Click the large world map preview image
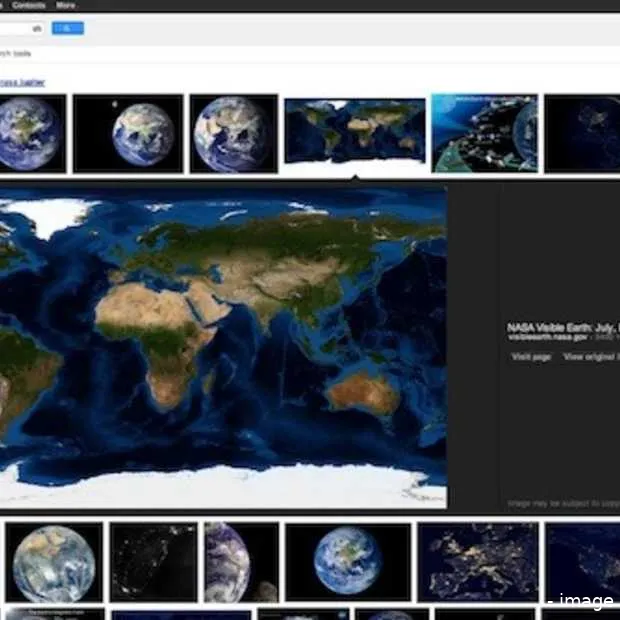This screenshot has height=620, width=620. pos(223,348)
